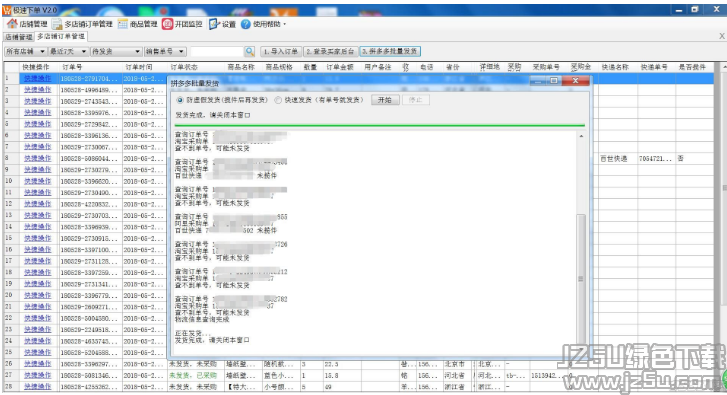Screen dimensions: 727x395
Task: Click the 3.拼多多批量发货 button
Action: 390,51
